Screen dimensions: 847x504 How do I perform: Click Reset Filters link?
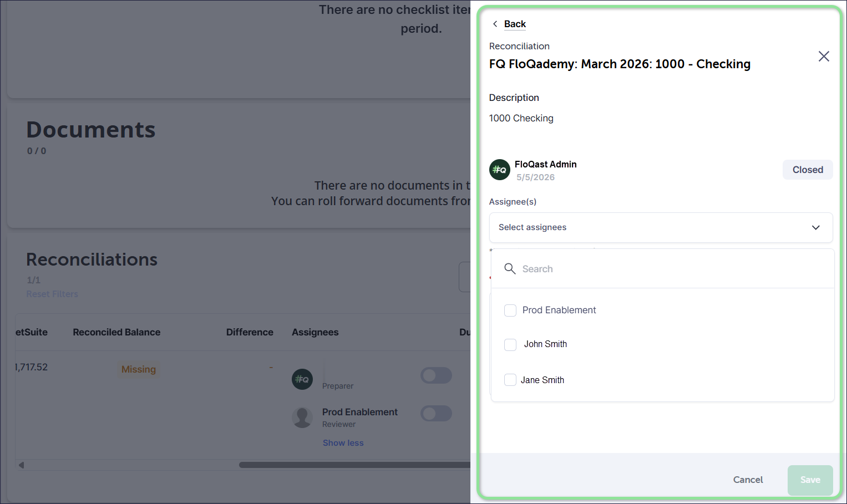(52, 294)
